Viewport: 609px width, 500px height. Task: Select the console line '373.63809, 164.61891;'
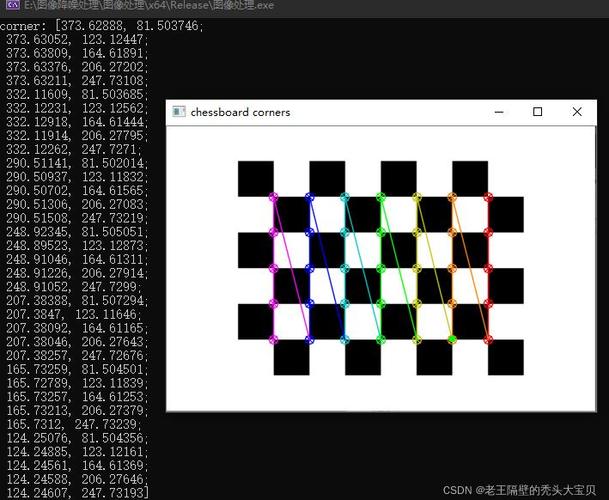(77, 53)
